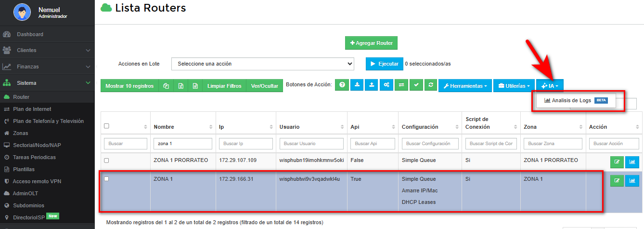Tick checkbox for the highlighted ZONA 1 row
Viewport: 644px width, 229px height.
(x=107, y=179)
